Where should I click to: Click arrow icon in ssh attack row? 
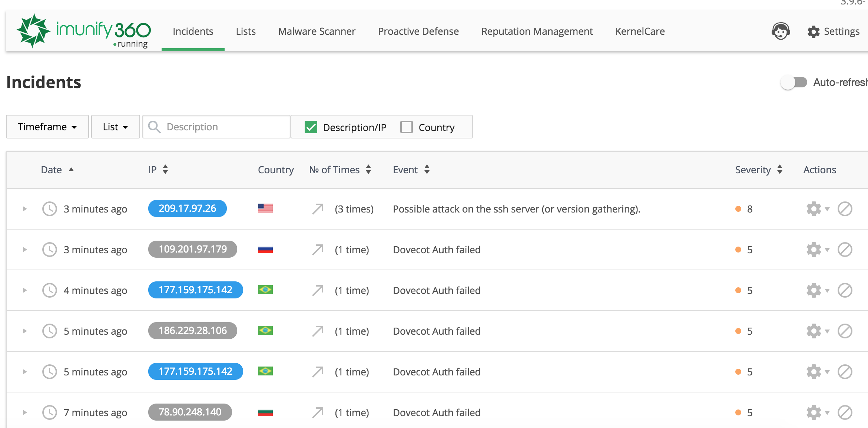pos(318,209)
